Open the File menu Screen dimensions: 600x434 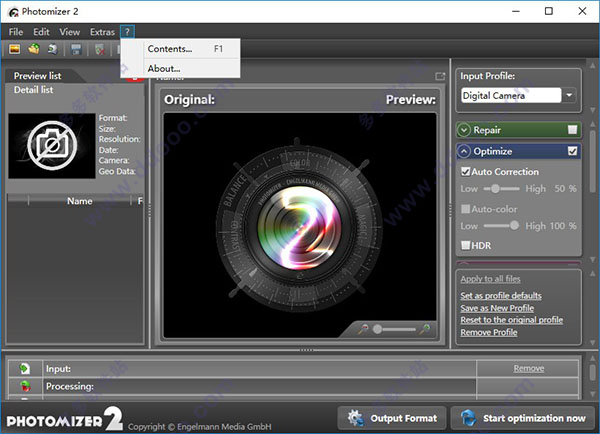click(16, 32)
